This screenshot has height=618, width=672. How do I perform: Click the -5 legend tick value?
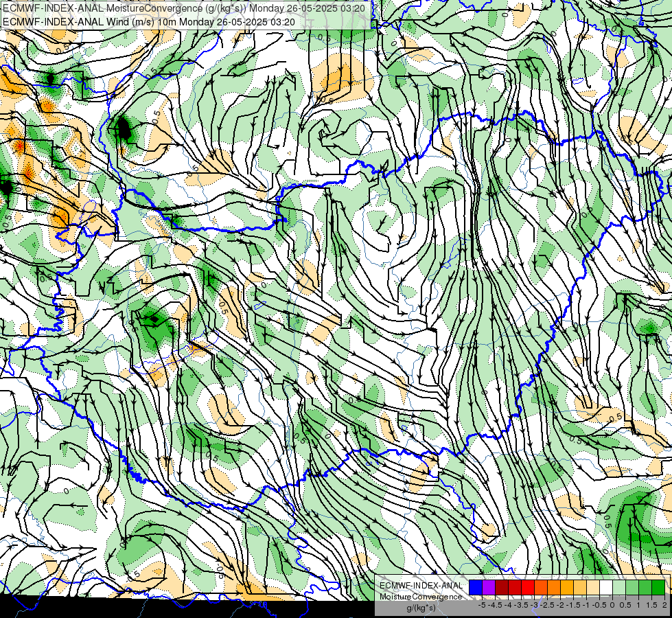click(x=482, y=605)
